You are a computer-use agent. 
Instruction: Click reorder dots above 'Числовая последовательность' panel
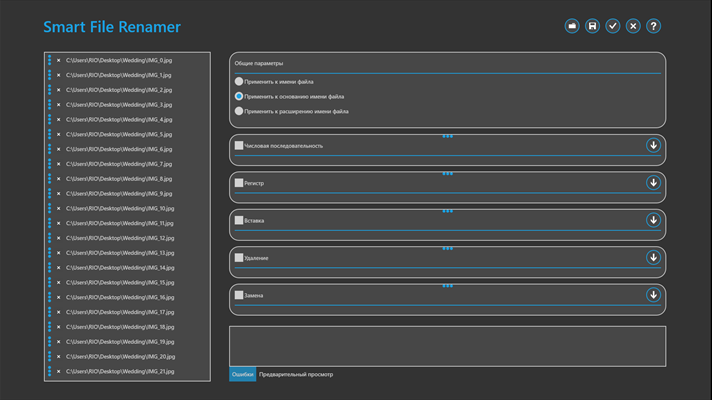click(448, 136)
